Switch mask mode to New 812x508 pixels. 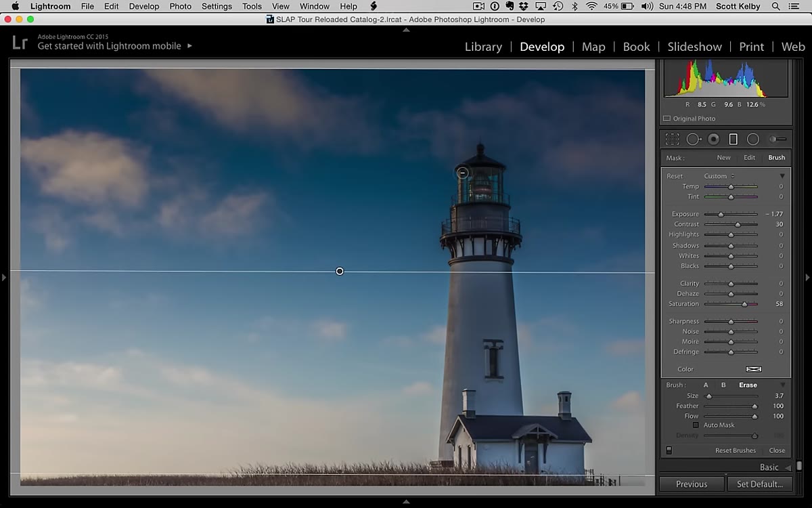point(723,157)
